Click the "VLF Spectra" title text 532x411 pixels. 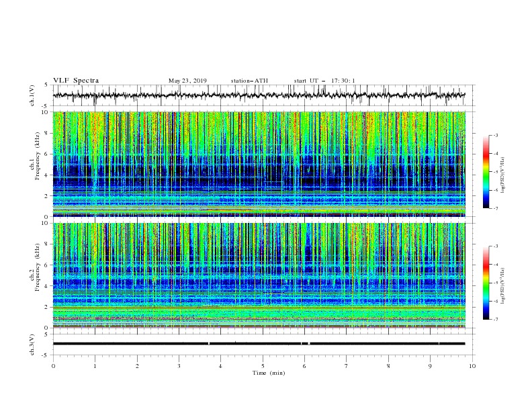pyautogui.click(x=76, y=81)
